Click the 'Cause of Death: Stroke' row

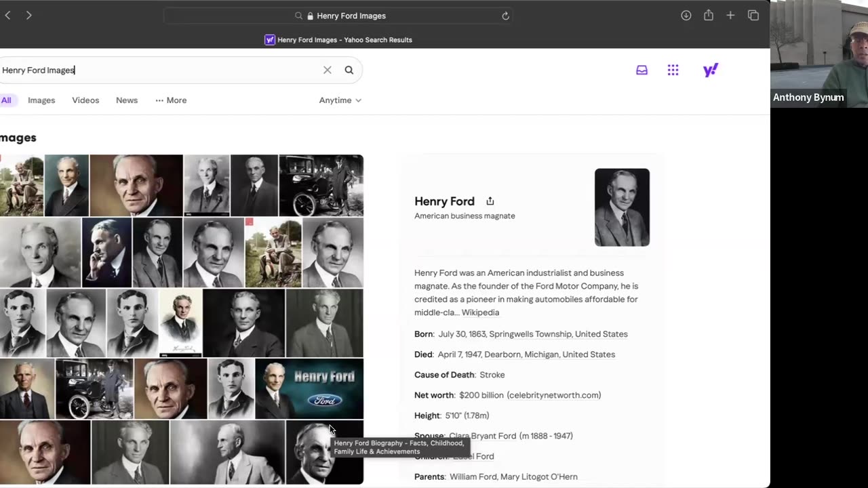tap(460, 375)
